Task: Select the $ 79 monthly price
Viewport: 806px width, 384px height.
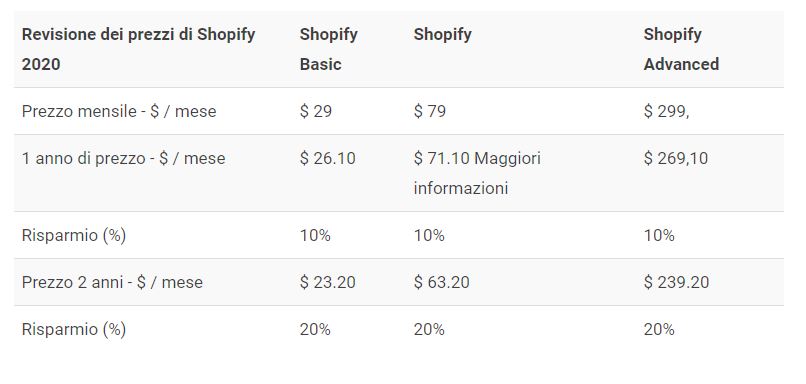Action: coord(430,112)
